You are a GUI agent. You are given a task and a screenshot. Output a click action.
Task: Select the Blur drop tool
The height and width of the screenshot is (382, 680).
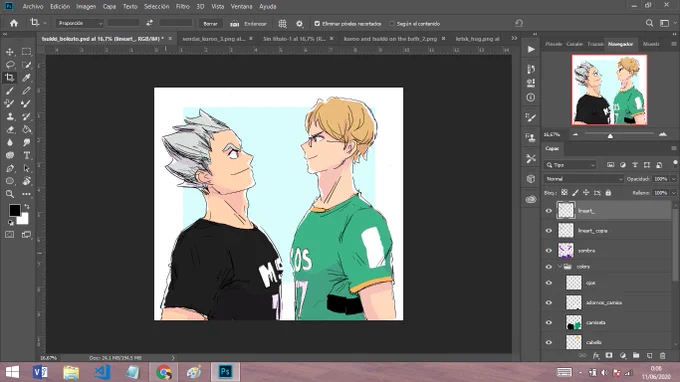point(10,142)
